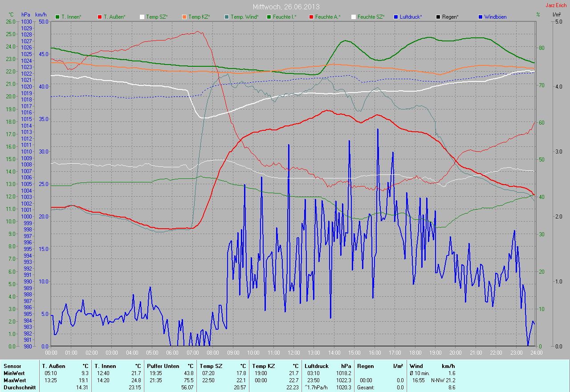Click the Jarz Erich label
Screen dimensions: 570x392
556,5
